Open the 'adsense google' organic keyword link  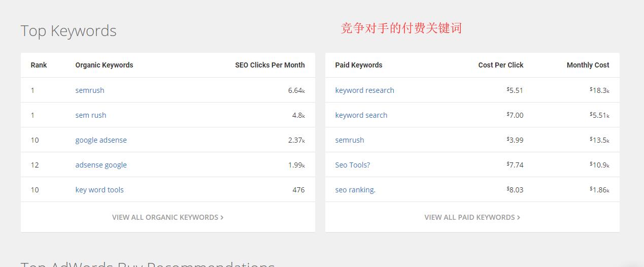tap(101, 165)
